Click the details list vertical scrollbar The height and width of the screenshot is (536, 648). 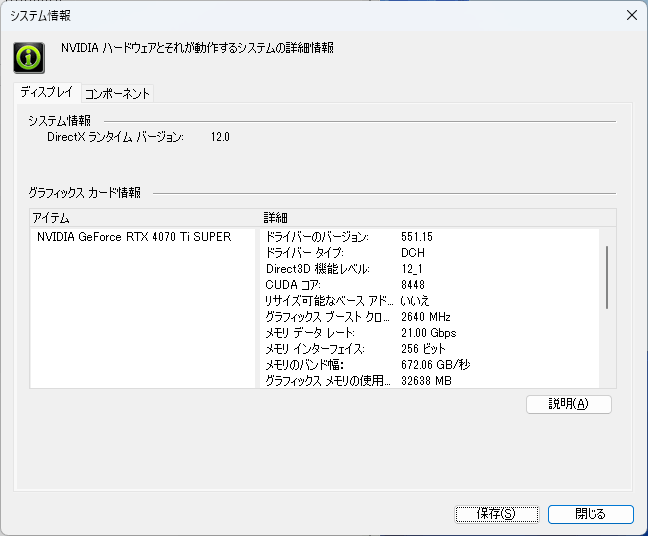pyautogui.click(x=607, y=279)
